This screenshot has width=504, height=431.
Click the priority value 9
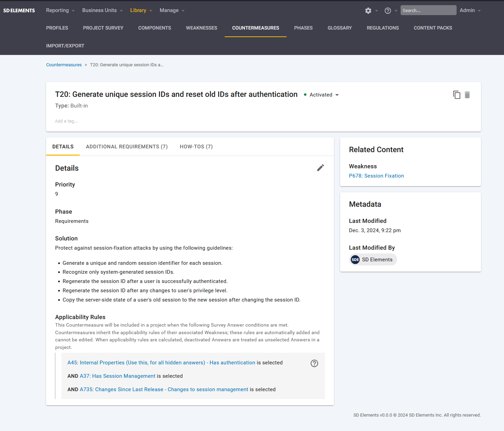point(57,194)
